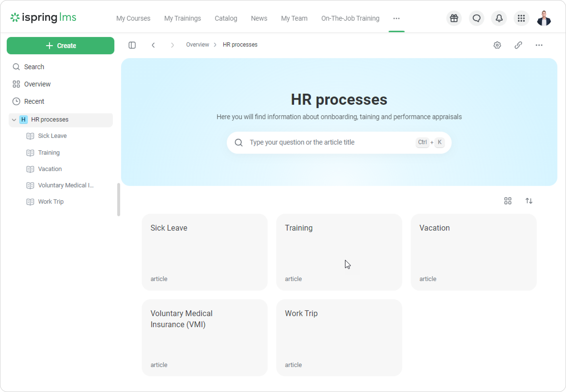This screenshot has width=566, height=392.
Task: Open more navigation items ellipsis
Action: tap(396, 18)
